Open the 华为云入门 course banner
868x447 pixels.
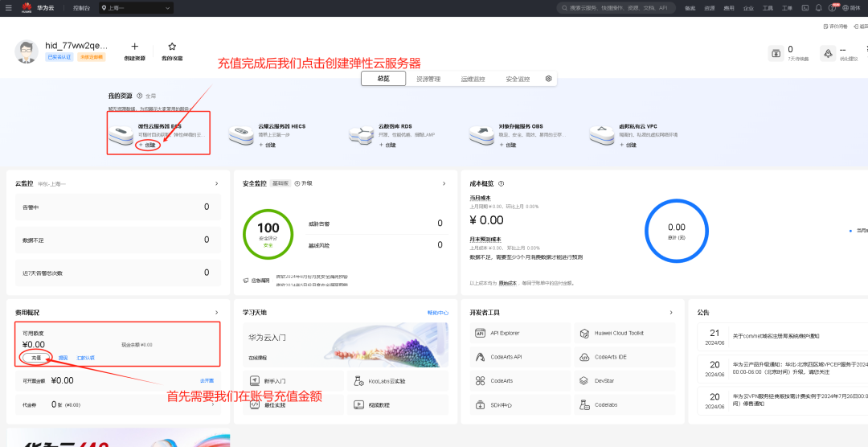pos(346,344)
